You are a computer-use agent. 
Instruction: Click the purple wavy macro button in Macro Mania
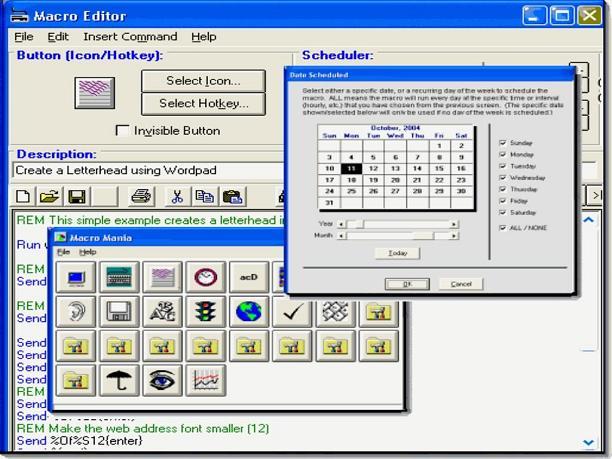(162, 278)
